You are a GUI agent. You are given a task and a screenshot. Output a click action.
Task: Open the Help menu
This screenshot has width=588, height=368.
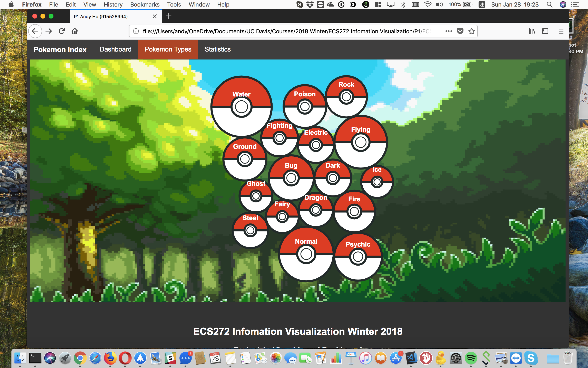point(223,4)
